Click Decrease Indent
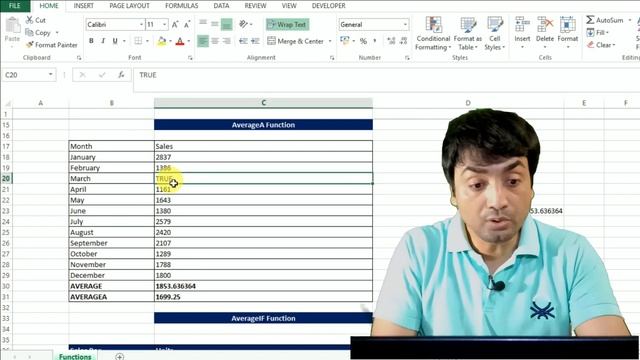This screenshot has width=640, height=360. point(243,41)
